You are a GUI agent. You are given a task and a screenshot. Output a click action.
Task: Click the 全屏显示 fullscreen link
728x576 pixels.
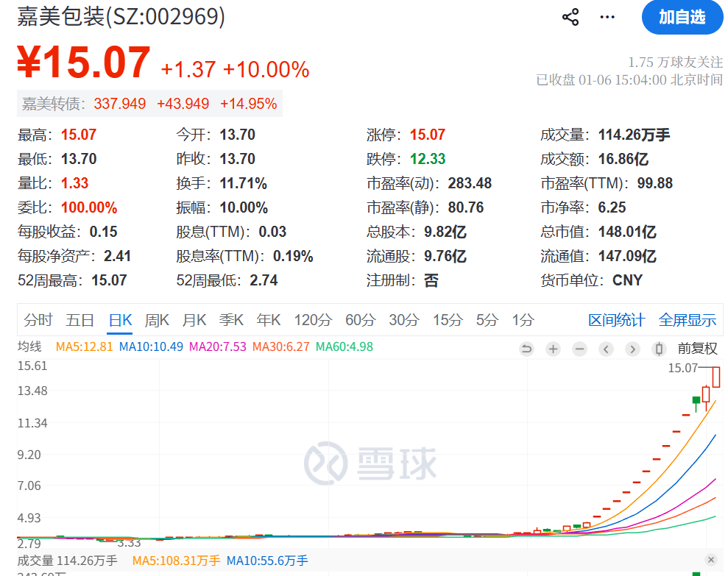[688, 320]
